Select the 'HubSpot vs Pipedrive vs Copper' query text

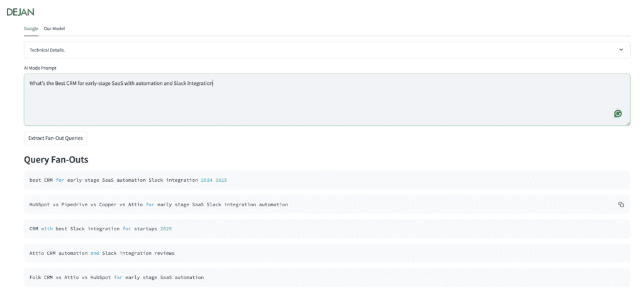(158, 204)
